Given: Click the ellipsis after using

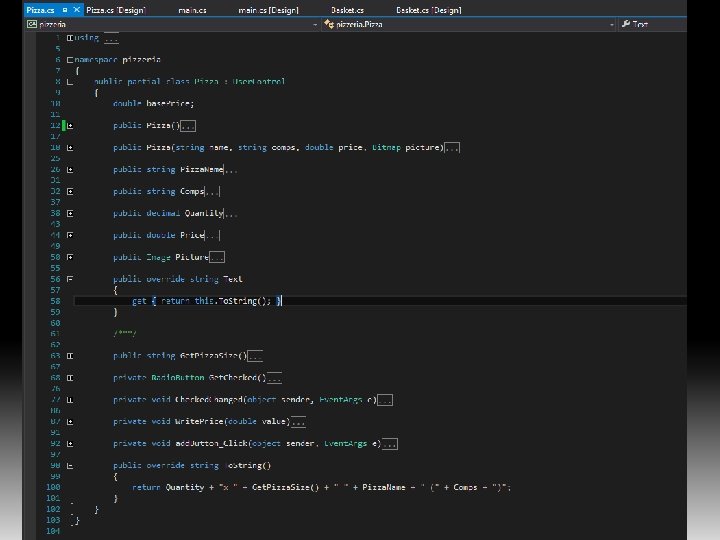Looking at the screenshot, I should 111,39.
